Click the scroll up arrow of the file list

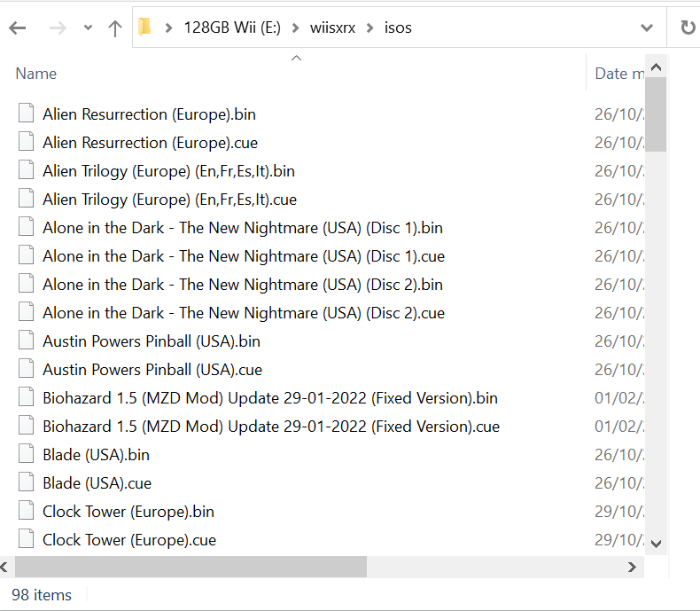pyautogui.click(x=656, y=67)
